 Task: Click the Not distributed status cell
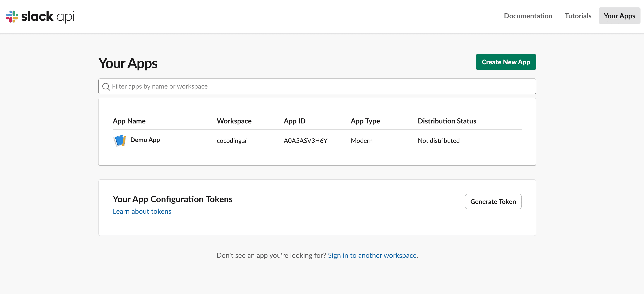(x=439, y=140)
